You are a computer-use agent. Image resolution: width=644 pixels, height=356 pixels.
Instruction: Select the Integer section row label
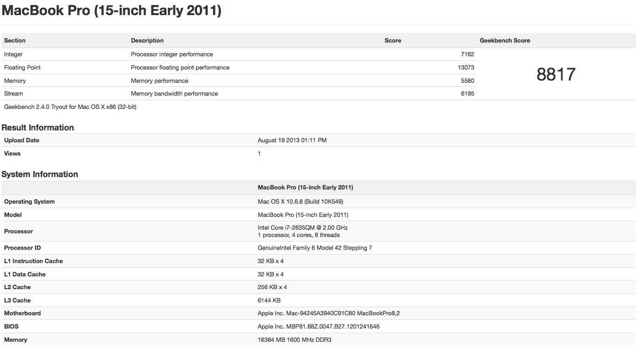point(14,54)
